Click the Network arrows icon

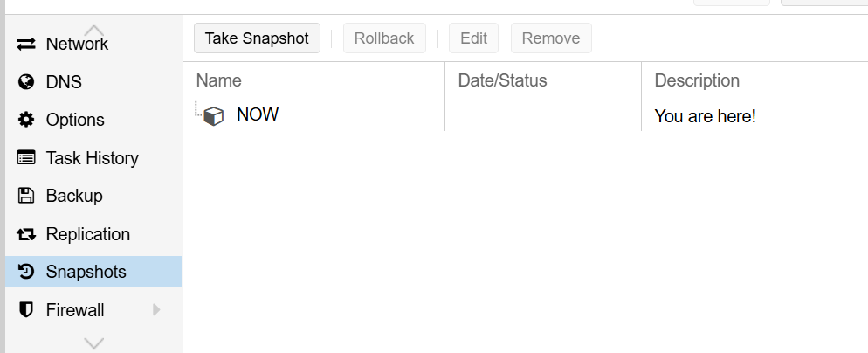pos(26,45)
